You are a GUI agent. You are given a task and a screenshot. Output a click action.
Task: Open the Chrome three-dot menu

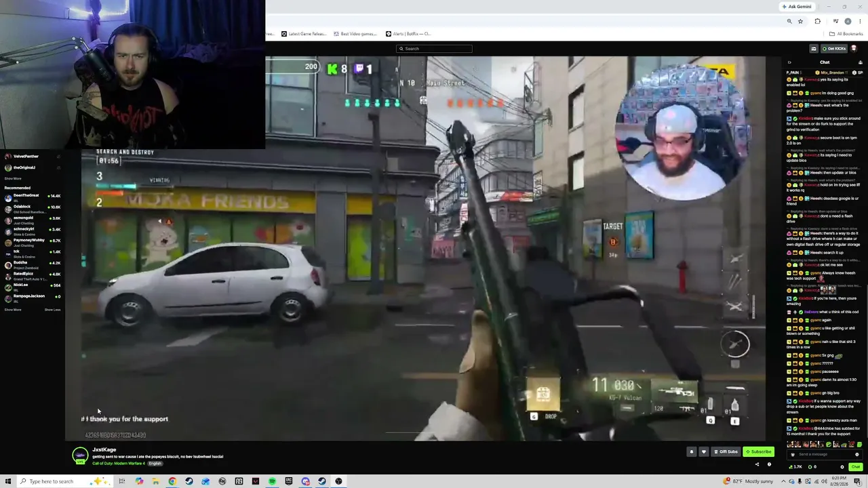[860, 21]
